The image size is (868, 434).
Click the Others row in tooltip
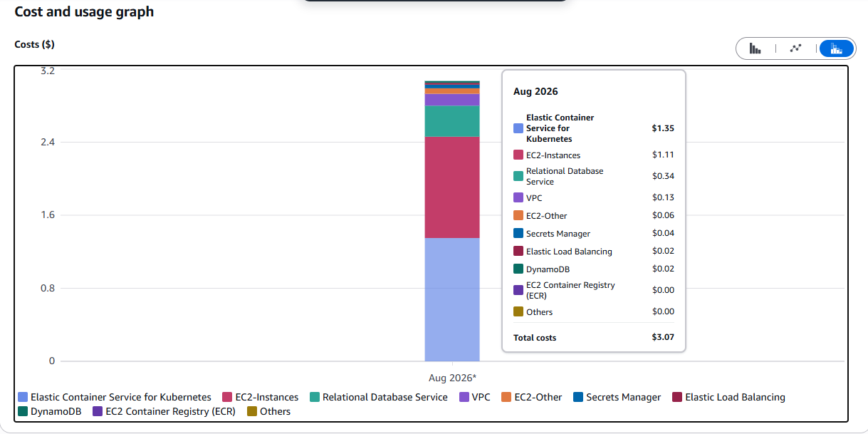coord(594,311)
